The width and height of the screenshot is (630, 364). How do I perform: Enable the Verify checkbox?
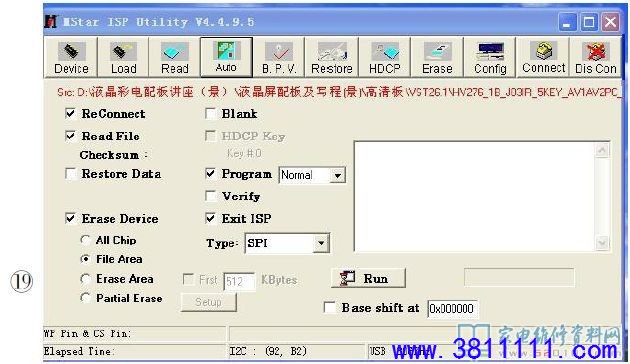click(210, 196)
